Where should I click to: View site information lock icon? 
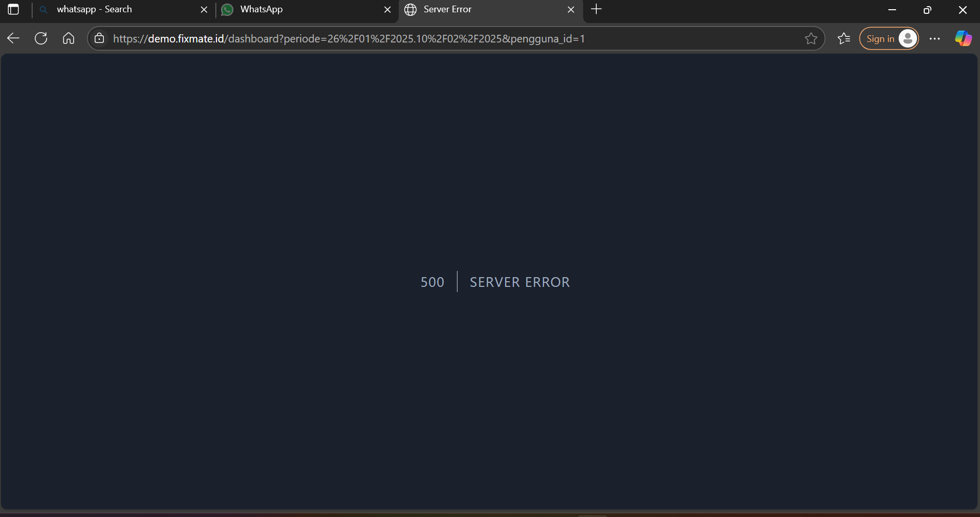coord(99,38)
